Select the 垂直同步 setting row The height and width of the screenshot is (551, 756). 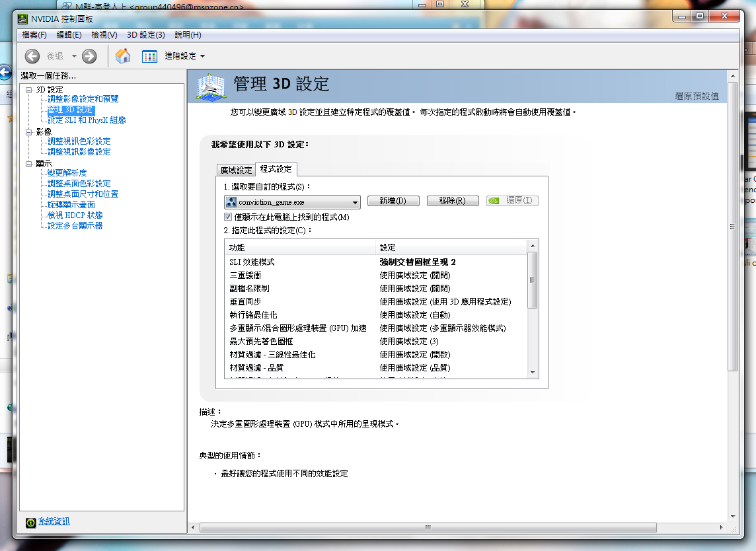click(x=376, y=302)
